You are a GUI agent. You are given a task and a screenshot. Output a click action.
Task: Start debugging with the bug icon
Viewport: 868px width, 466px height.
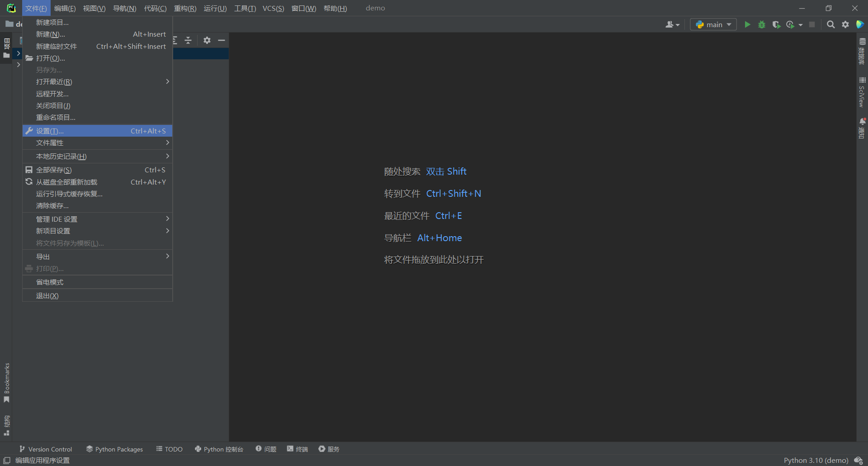click(x=762, y=24)
